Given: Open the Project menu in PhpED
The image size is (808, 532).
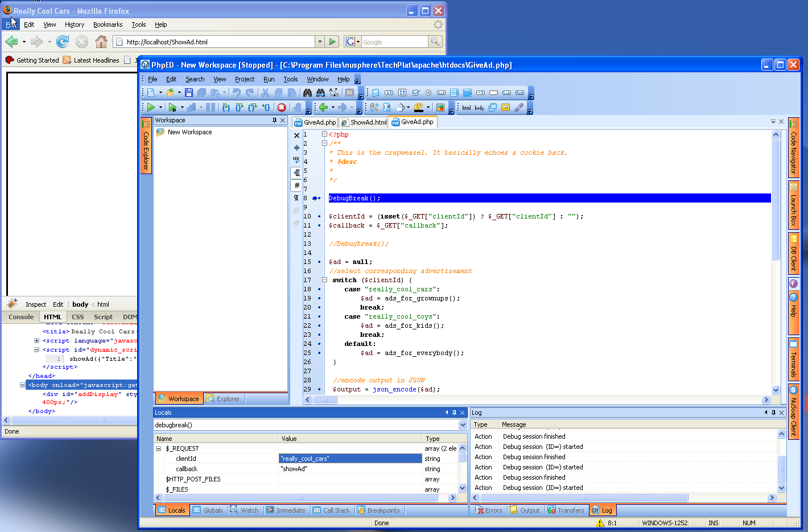Looking at the screenshot, I should coord(245,79).
